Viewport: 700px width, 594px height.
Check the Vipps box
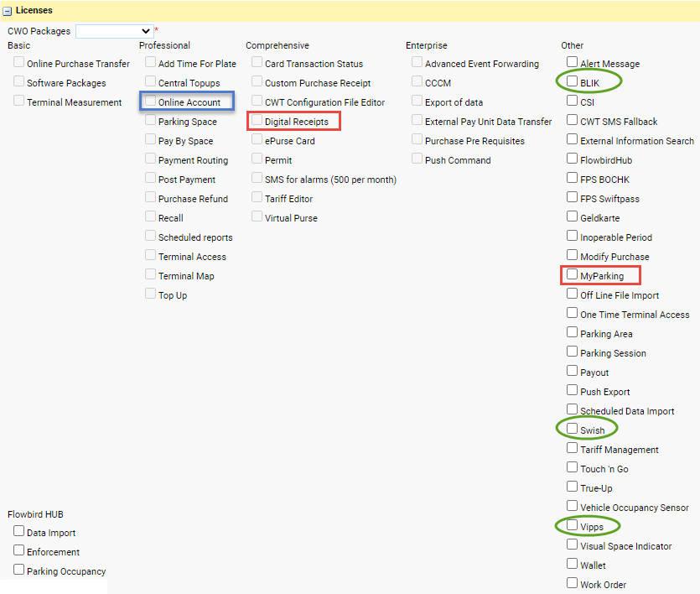[572, 524]
